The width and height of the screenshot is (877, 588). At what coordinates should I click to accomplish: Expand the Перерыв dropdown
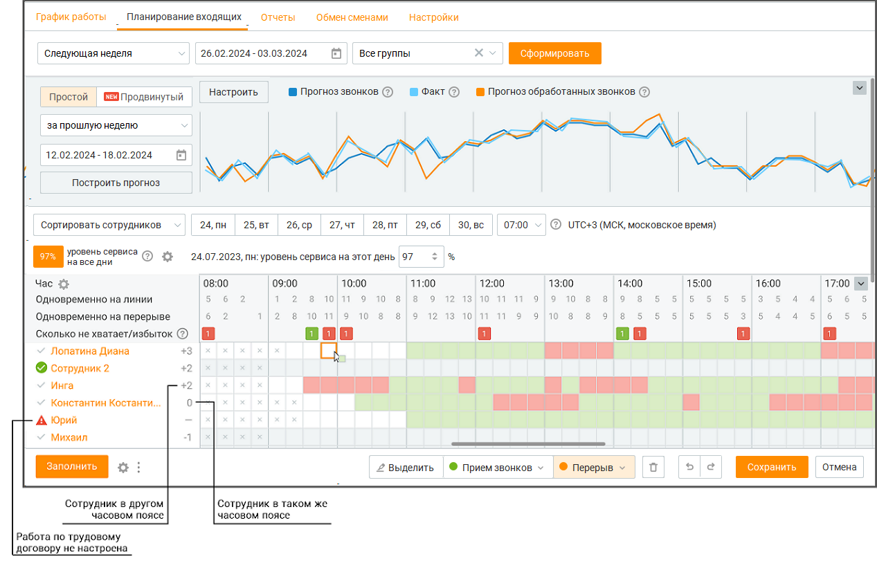point(594,467)
